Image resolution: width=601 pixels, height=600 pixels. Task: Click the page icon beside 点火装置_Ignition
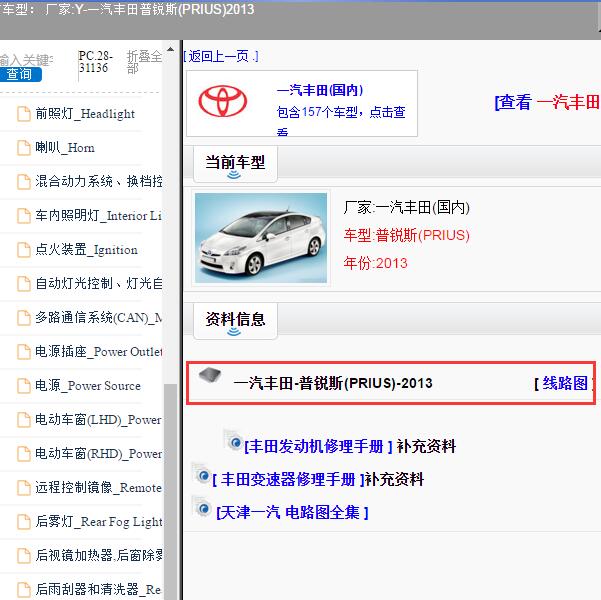(24, 250)
